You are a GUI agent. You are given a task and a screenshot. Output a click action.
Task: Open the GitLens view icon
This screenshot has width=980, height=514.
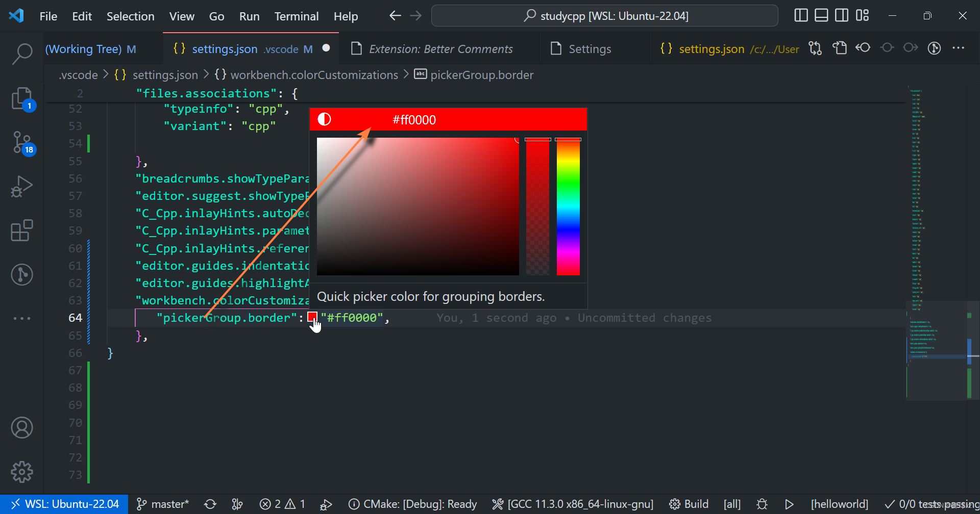(22, 274)
